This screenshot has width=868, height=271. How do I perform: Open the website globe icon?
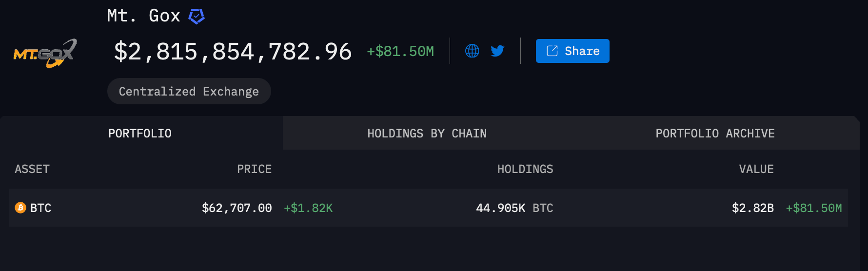tap(472, 51)
